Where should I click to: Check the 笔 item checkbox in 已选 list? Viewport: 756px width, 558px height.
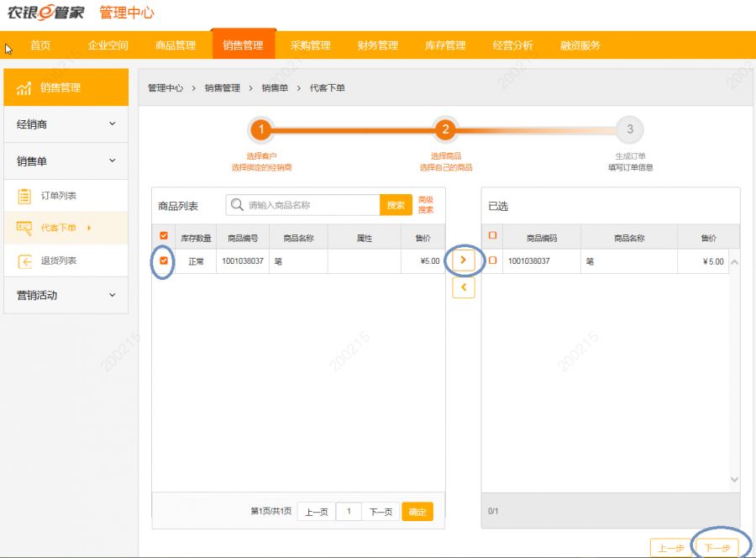(x=493, y=261)
